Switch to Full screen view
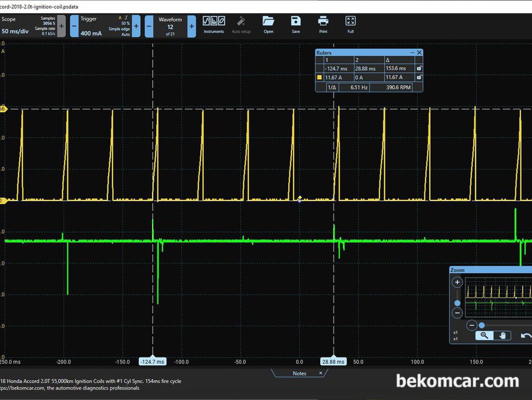This screenshot has height=400, width=532. (x=351, y=25)
